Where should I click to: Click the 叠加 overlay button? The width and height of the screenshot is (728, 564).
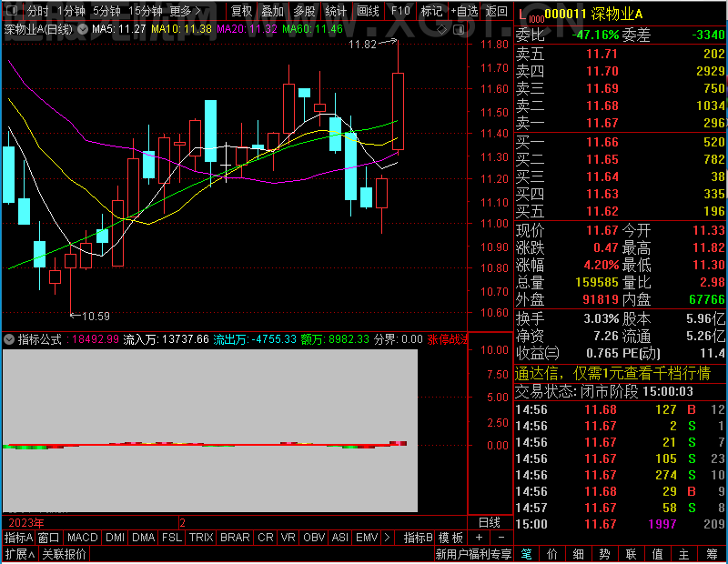point(272,11)
